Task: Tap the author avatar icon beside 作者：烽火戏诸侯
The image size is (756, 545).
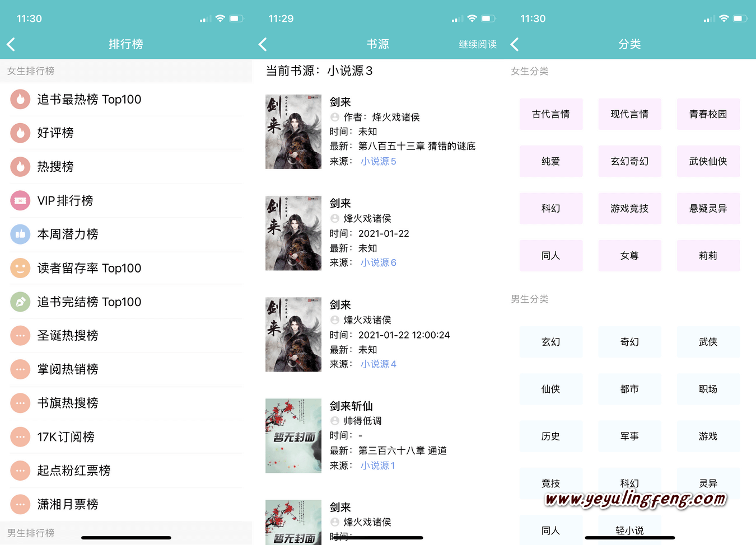Action: tap(335, 117)
